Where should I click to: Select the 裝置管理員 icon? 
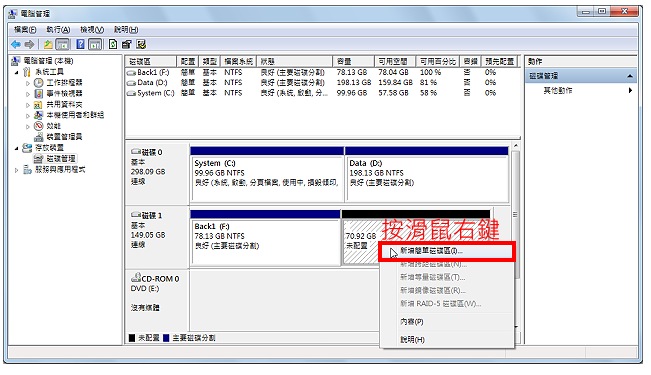click(39, 137)
